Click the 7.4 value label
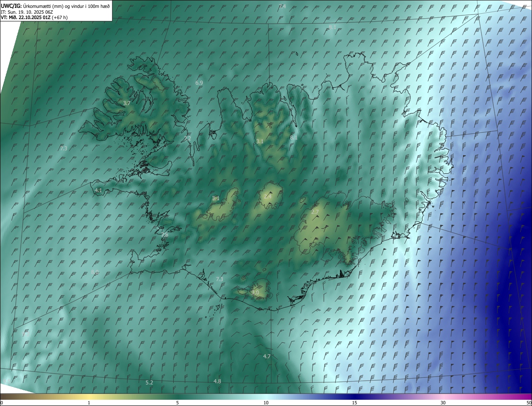Viewport: 532px width, 406px height. point(282,6)
